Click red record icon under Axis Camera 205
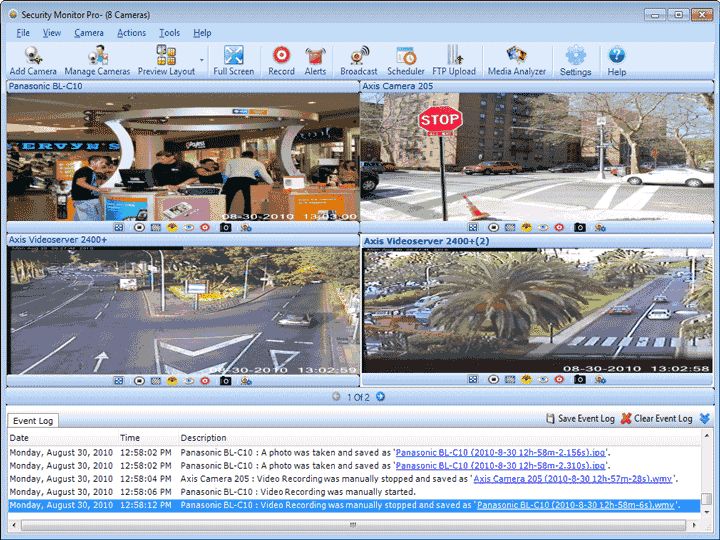The width and height of the screenshot is (720, 540). [x=559, y=227]
